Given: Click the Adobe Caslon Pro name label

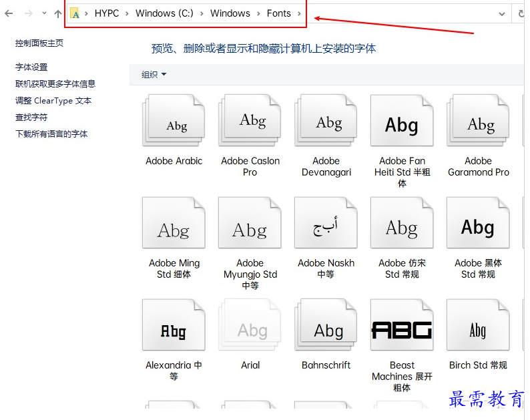Looking at the screenshot, I should point(250,166).
